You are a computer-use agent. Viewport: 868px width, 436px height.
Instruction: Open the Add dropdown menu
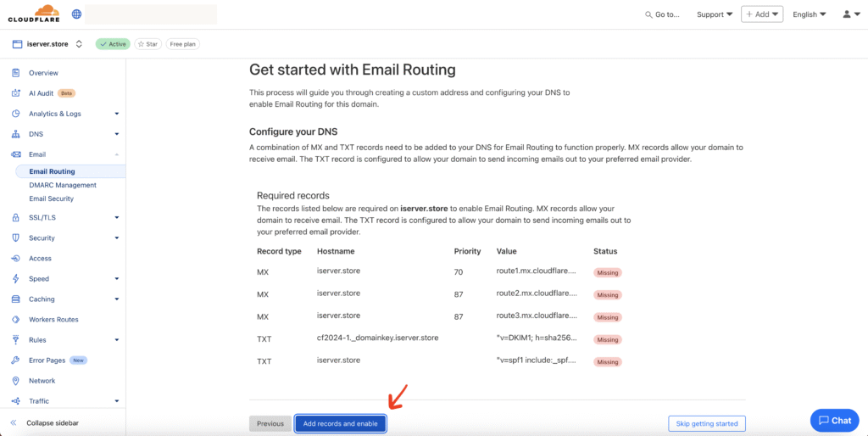[762, 14]
